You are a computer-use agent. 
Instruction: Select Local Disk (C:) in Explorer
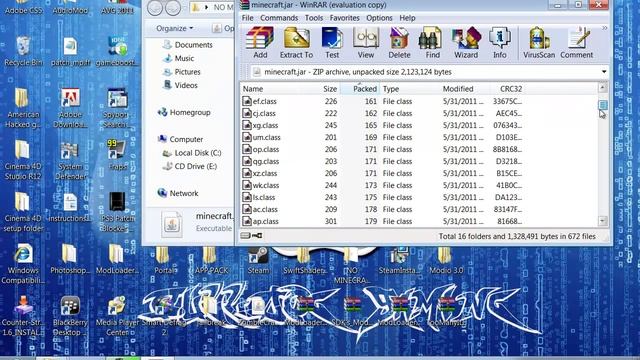tap(192, 153)
